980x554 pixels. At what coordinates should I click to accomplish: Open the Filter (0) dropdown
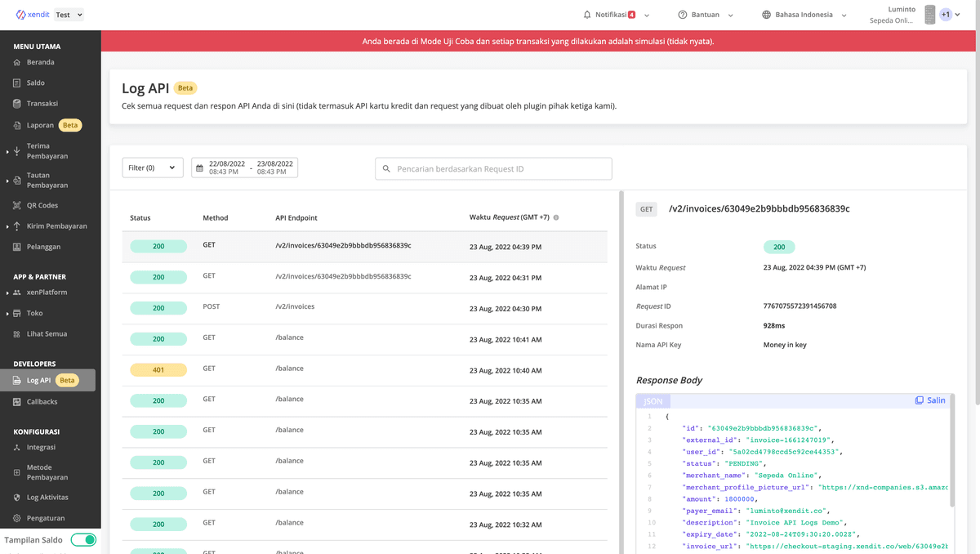coord(153,168)
